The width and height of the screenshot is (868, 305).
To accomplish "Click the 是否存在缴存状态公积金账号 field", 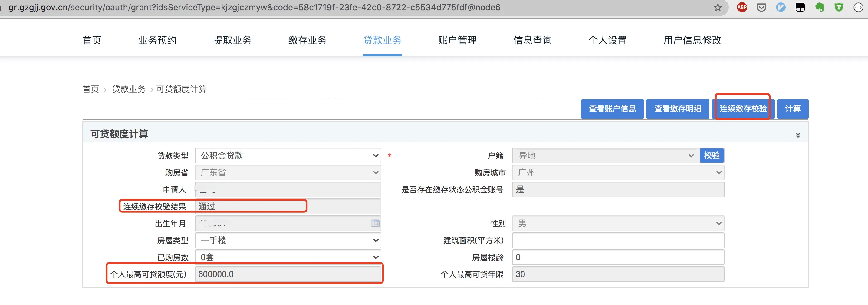I will click(618, 189).
